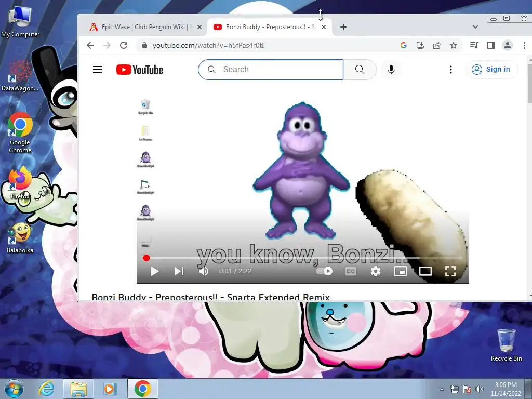Click the YouTube search magnifier button
The width and height of the screenshot is (532, 399).
click(x=360, y=70)
